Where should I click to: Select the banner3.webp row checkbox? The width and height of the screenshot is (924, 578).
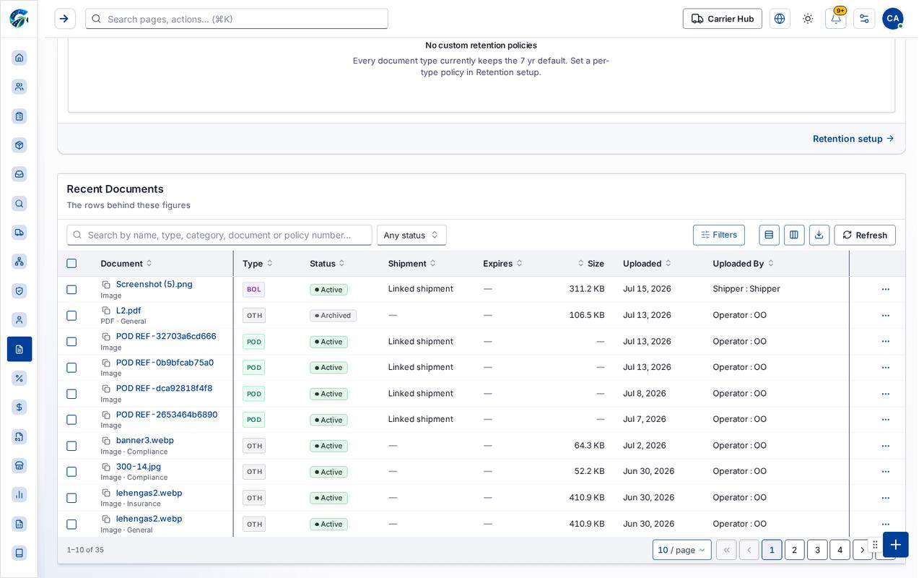(x=71, y=446)
